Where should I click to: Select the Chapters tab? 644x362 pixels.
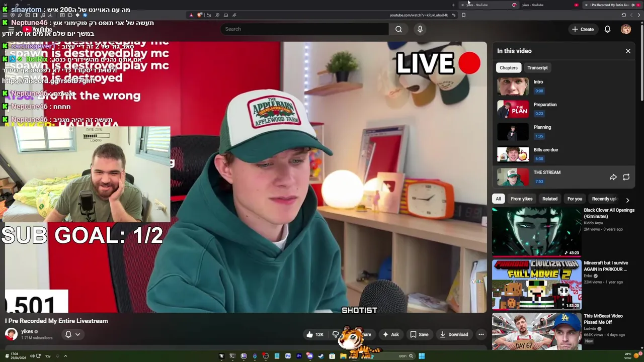tap(508, 68)
